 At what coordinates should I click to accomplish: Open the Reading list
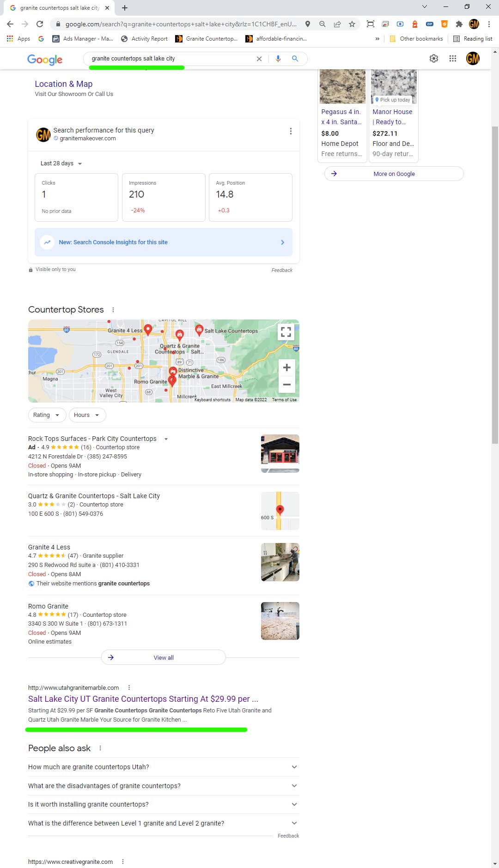pos(473,39)
